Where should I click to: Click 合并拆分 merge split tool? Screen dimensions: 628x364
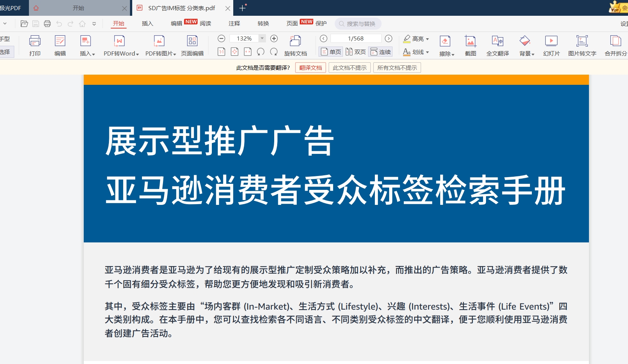616,45
